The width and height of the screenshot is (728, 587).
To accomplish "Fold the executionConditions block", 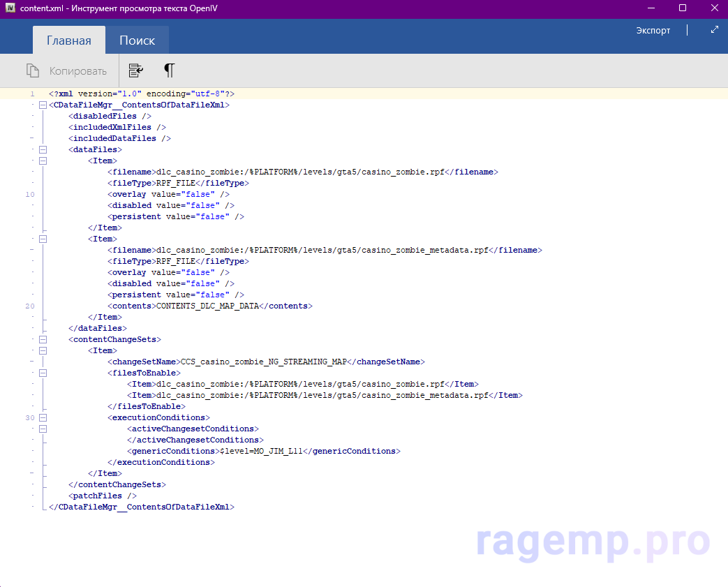I will pos(43,417).
